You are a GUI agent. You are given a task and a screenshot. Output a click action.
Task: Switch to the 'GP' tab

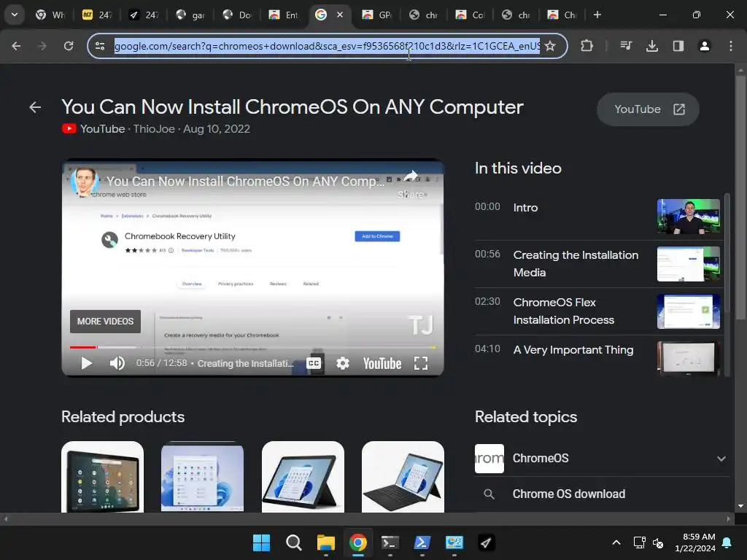click(x=378, y=15)
